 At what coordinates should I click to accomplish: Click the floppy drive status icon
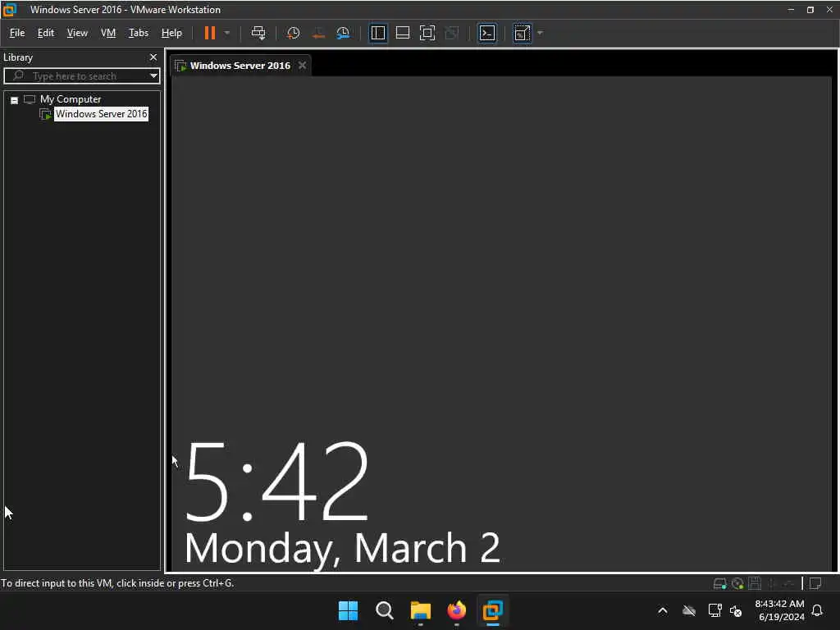pyautogui.click(x=755, y=583)
